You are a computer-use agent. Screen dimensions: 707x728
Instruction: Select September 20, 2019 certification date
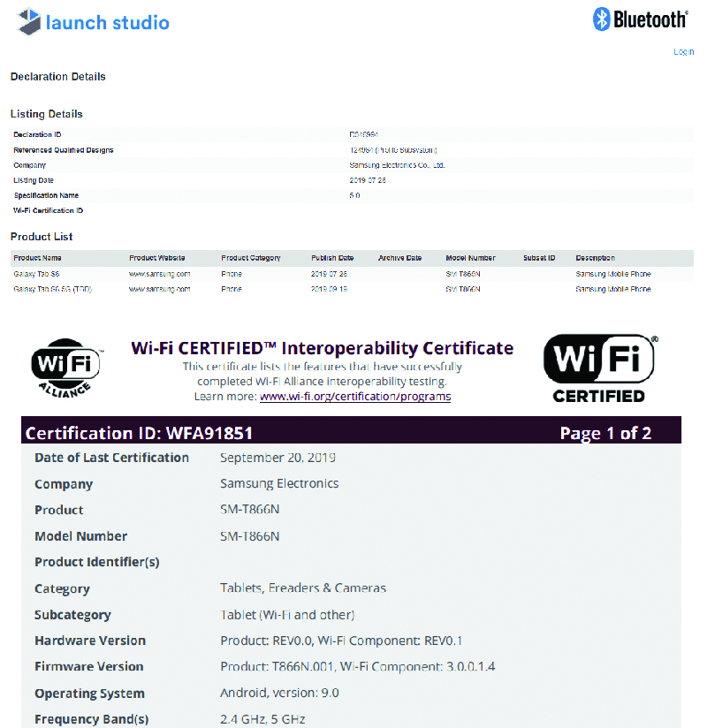pyautogui.click(x=277, y=458)
